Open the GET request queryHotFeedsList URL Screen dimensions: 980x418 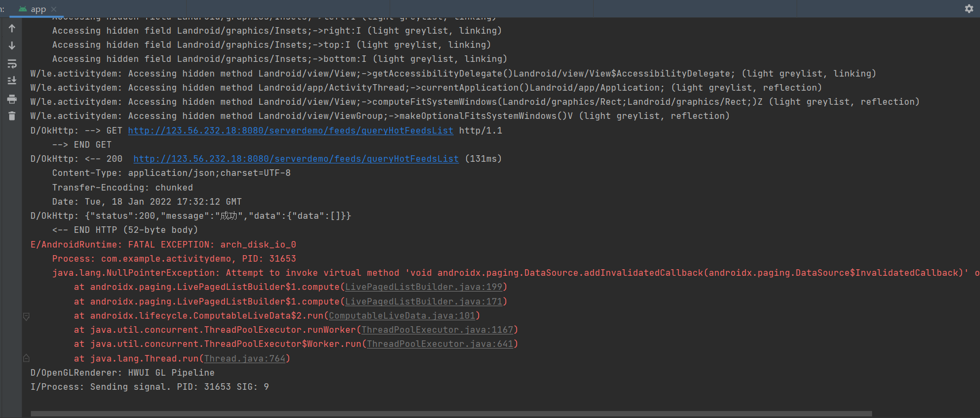tap(290, 130)
